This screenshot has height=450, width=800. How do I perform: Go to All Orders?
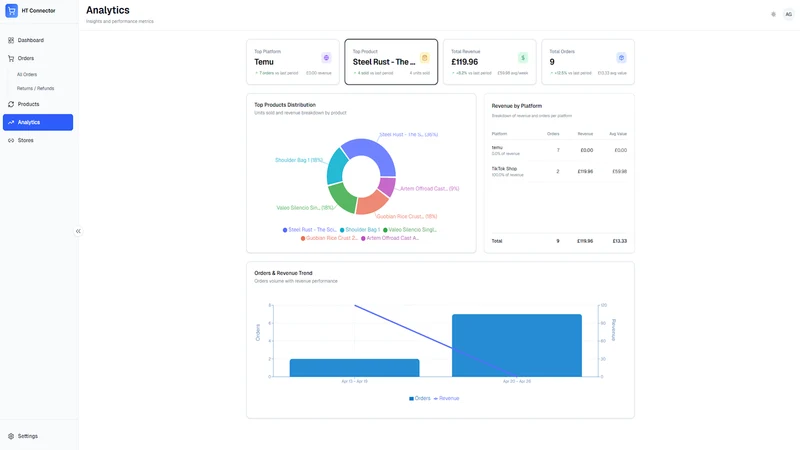[27, 74]
